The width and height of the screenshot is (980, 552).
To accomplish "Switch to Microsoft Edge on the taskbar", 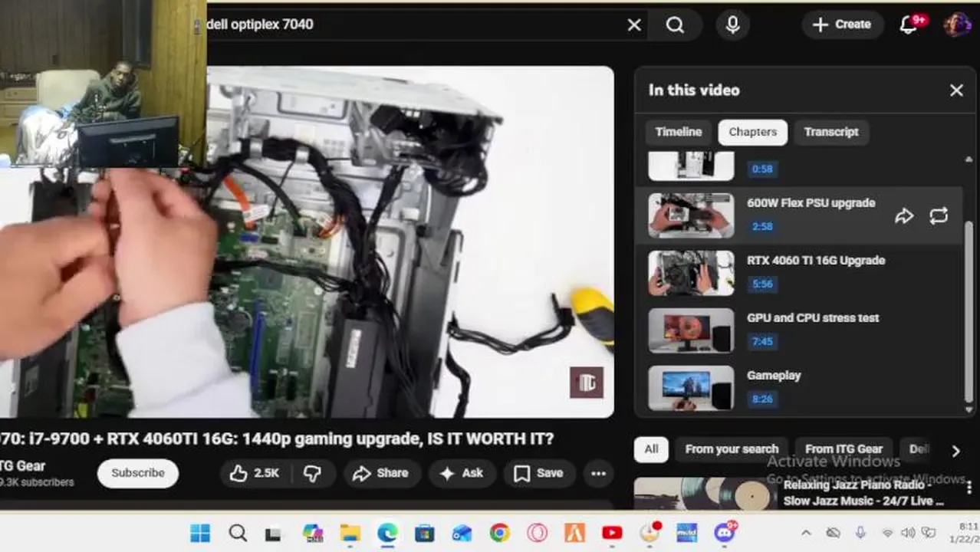I will (x=387, y=533).
